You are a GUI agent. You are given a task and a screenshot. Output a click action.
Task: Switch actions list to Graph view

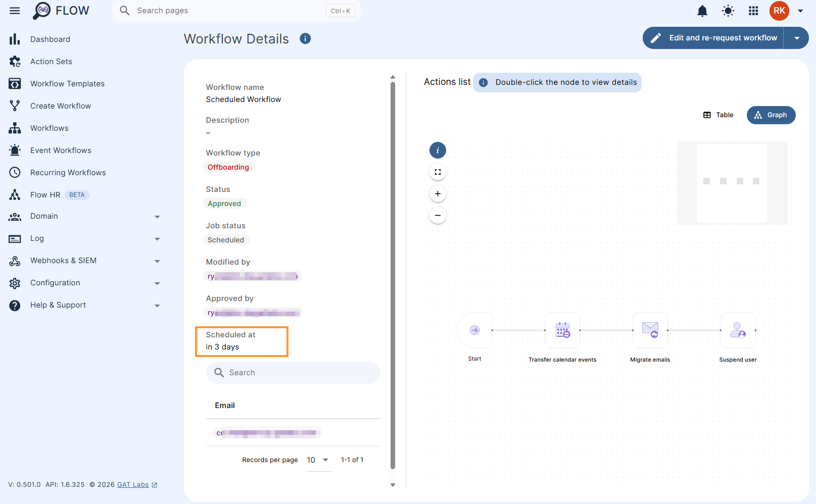coord(771,115)
